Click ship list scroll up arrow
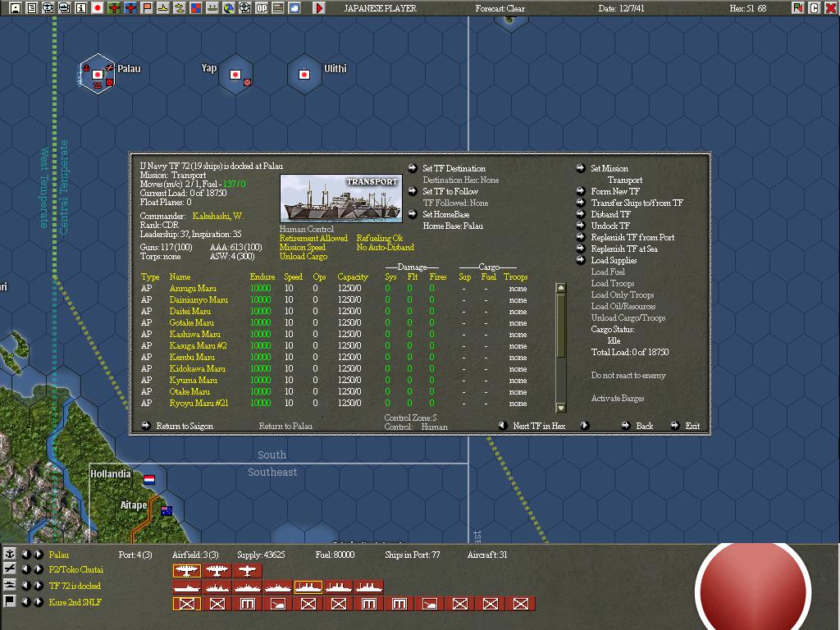840x630 pixels. point(561,288)
